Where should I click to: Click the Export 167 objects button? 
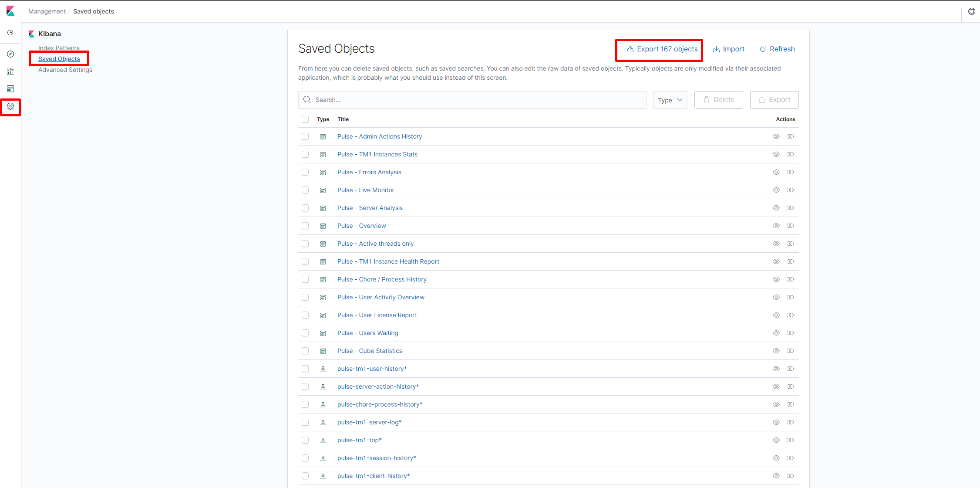click(x=662, y=49)
